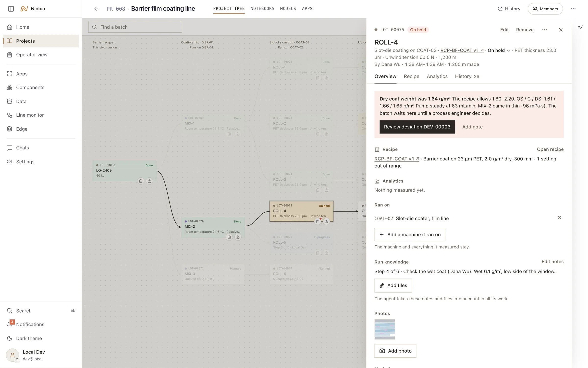588x368 pixels.
Task: Open project History in top bar
Action: [509, 9]
